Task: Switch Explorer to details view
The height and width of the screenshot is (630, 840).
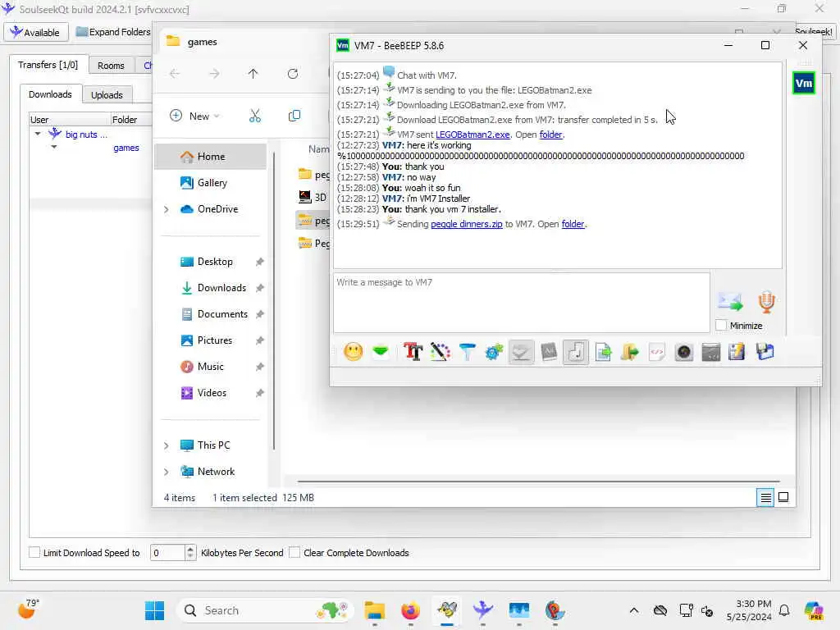Action: (x=765, y=498)
